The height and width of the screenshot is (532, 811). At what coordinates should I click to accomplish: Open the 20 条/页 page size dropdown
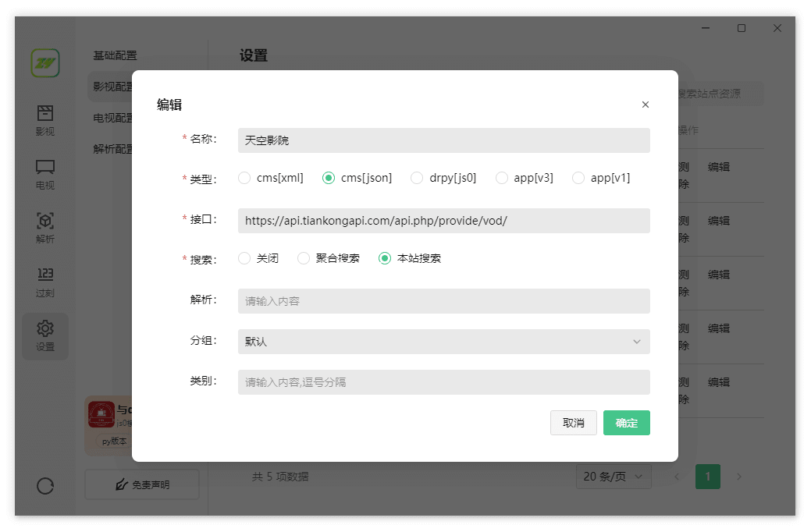click(614, 477)
